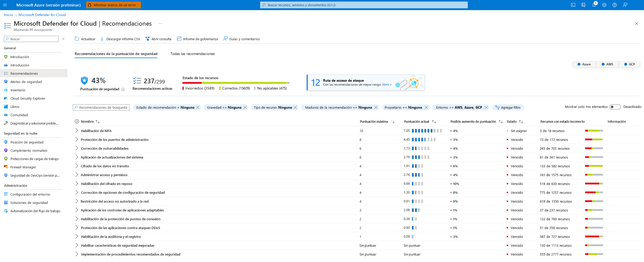
Task: Click the Automatización del flujo de trabajo icon
Action: click(6, 211)
